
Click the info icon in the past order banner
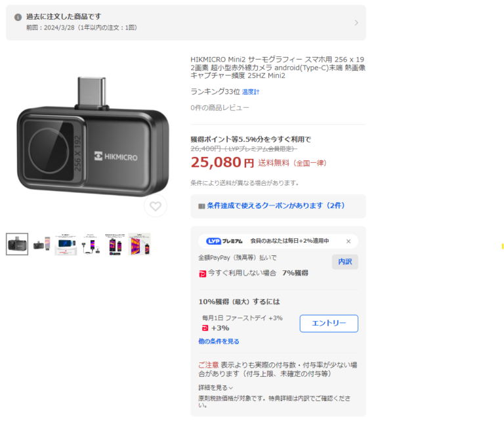point(18,17)
